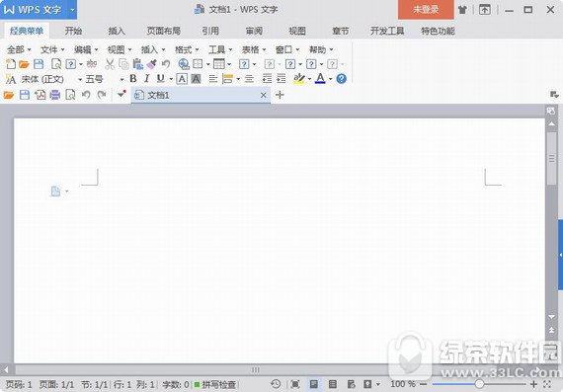Viewport: 563px width, 392px height.
Task: Insert a hyperlink with the globe icon
Action: [184, 64]
